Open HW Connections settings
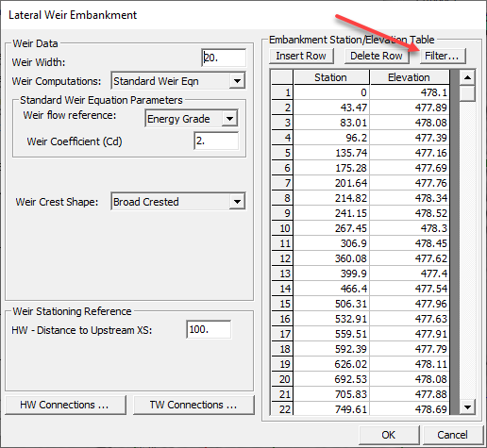This screenshot has width=487, height=448. click(65, 405)
